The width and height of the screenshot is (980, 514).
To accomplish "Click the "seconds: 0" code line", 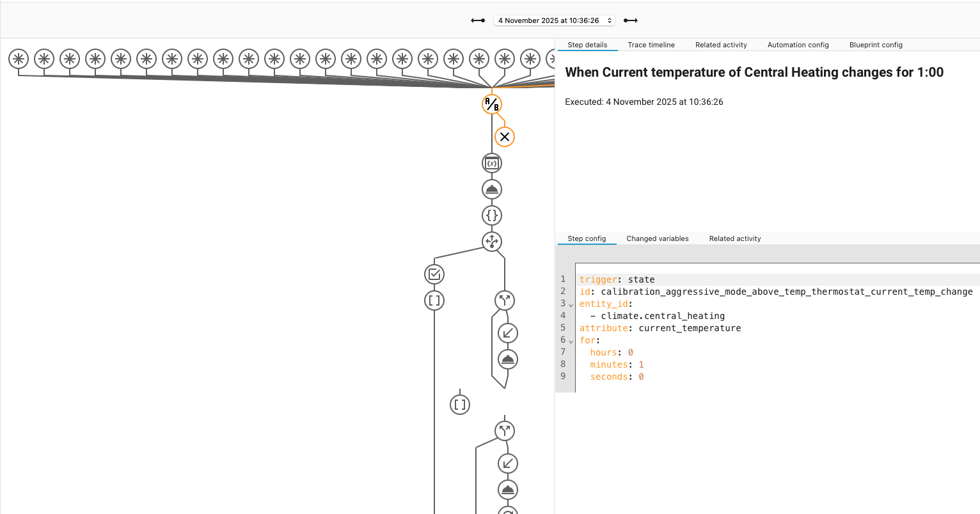I will click(617, 377).
